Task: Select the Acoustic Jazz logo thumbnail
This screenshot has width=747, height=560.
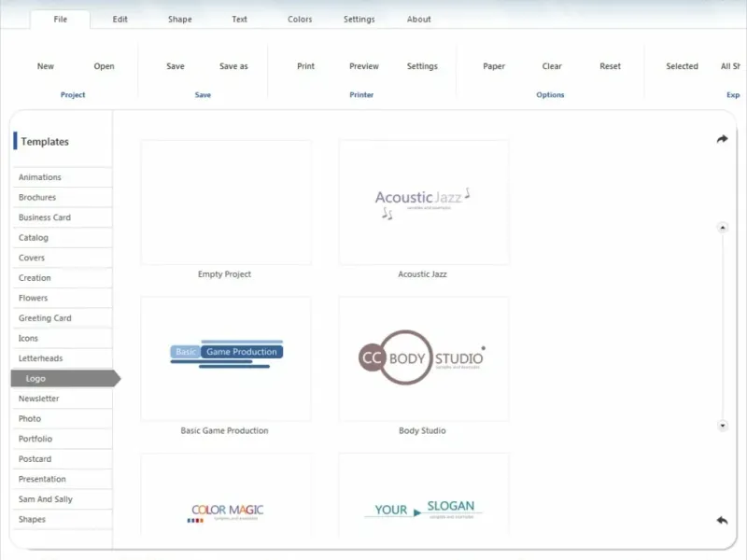Action: (x=424, y=202)
